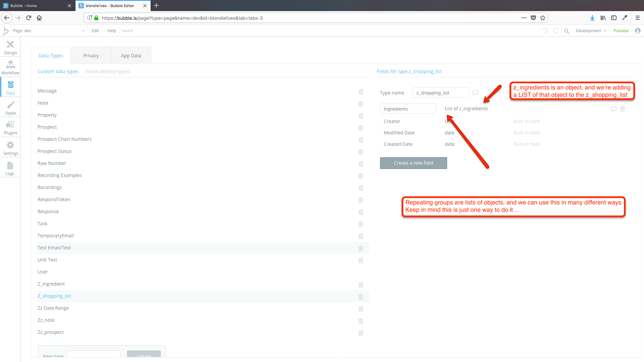Open the Styles section icon
The height and width of the screenshot is (362, 644).
coord(10,108)
